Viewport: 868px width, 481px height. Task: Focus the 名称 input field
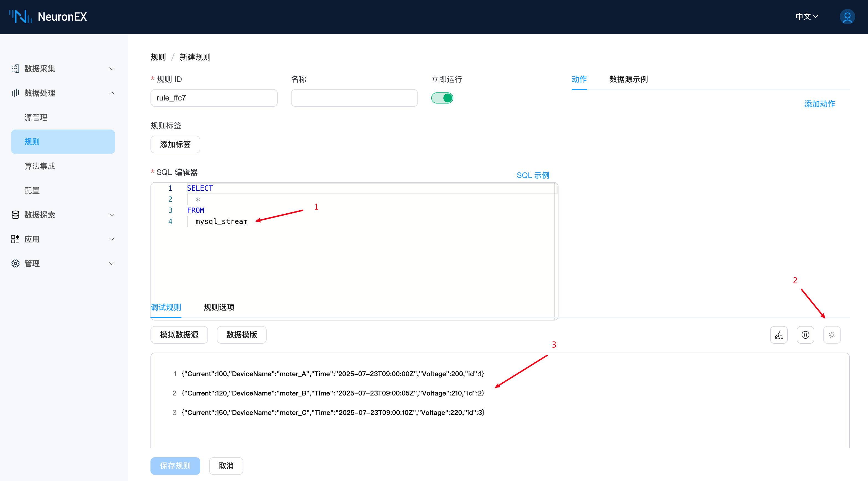354,98
